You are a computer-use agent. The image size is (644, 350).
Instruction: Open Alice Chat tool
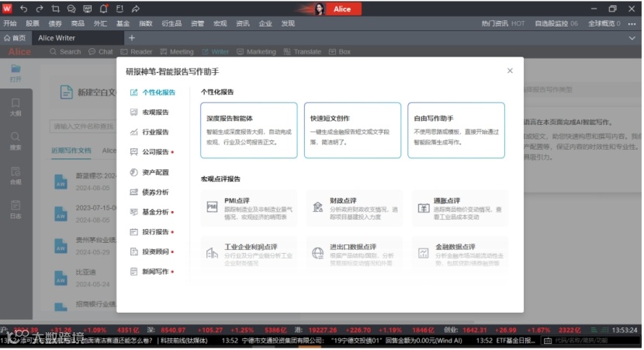tap(101, 52)
